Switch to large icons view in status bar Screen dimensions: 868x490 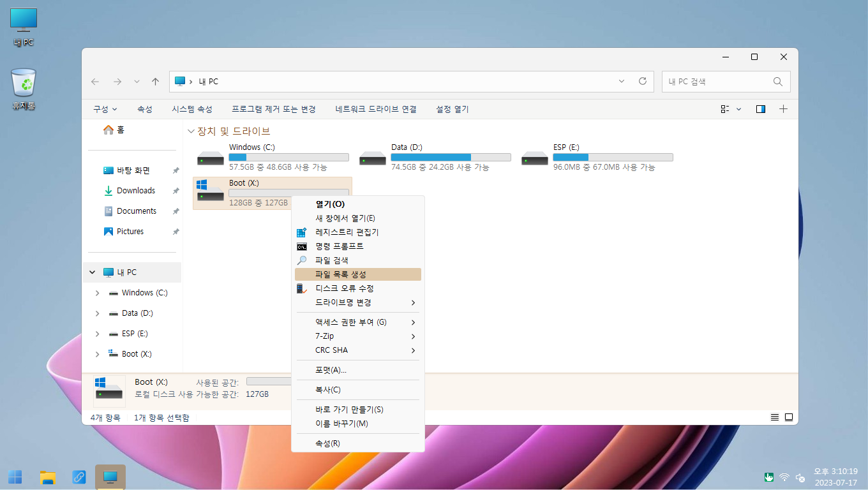coord(789,417)
